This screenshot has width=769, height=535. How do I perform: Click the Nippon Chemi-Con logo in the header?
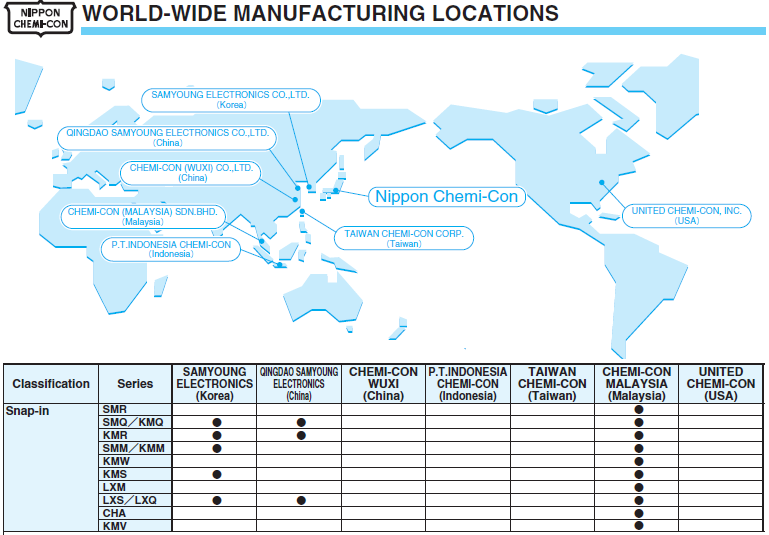pos(41,18)
